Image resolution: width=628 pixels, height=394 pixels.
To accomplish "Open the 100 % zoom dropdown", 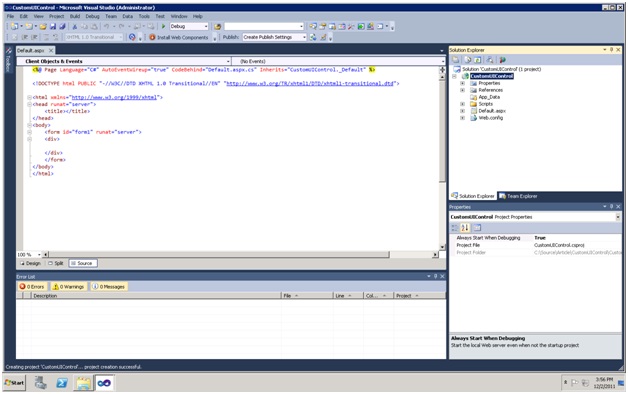I will click(39, 255).
